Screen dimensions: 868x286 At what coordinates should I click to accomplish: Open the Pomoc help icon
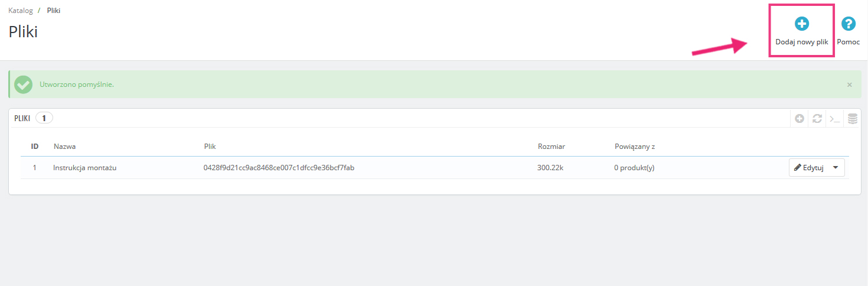[848, 24]
